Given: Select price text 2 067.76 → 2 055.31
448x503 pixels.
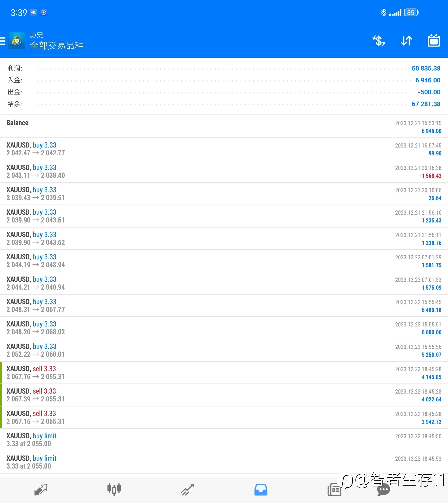Looking at the screenshot, I should coord(35,377).
